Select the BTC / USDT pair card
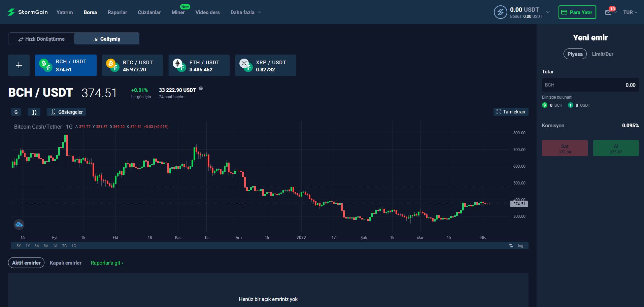Image resolution: width=644 pixels, height=307 pixels. coord(133,65)
